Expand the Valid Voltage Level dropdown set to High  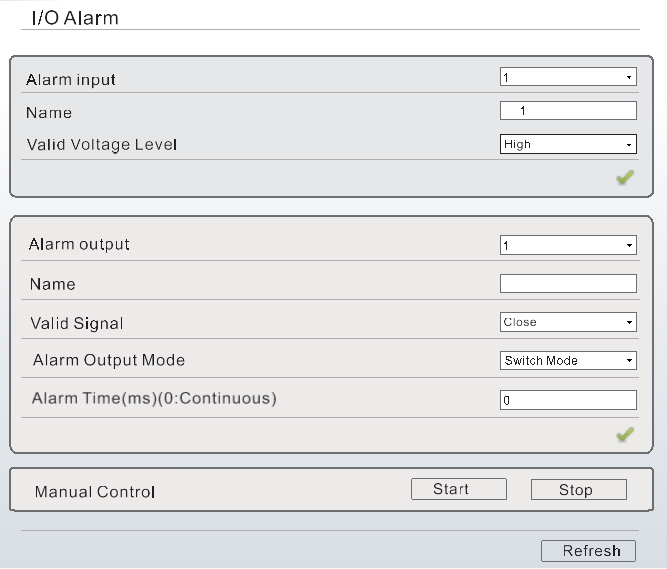click(568, 144)
